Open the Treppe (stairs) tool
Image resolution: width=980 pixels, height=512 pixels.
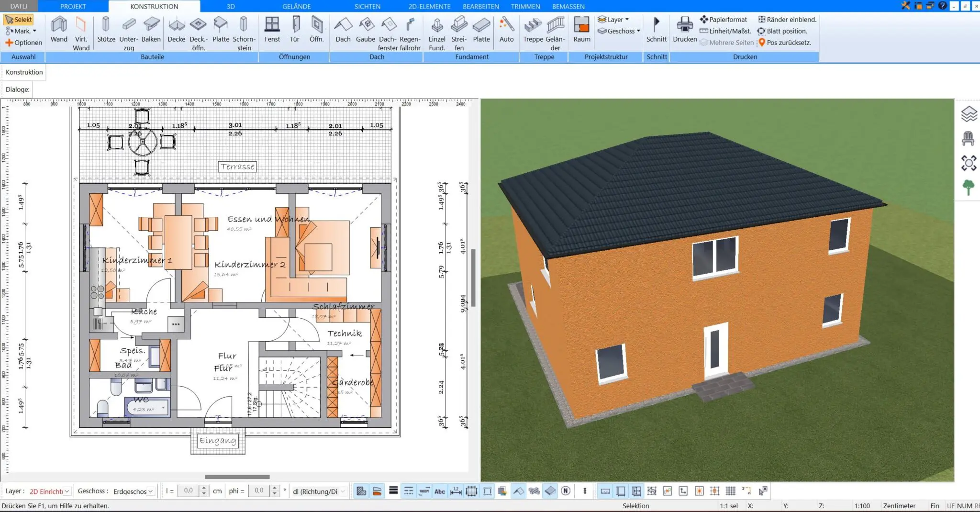coord(532,30)
